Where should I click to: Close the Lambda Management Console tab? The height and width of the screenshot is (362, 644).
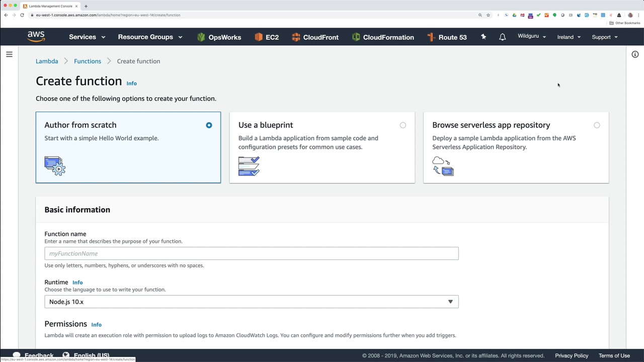click(76, 6)
